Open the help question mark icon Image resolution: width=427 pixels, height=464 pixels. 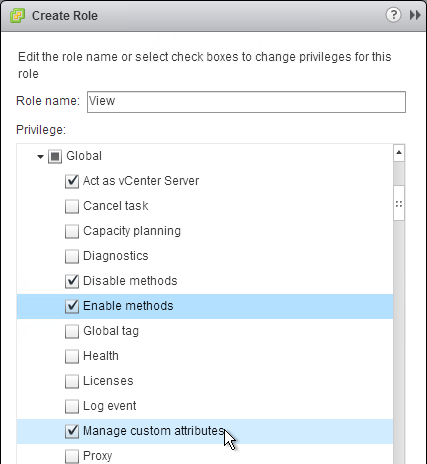pos(393,15)
